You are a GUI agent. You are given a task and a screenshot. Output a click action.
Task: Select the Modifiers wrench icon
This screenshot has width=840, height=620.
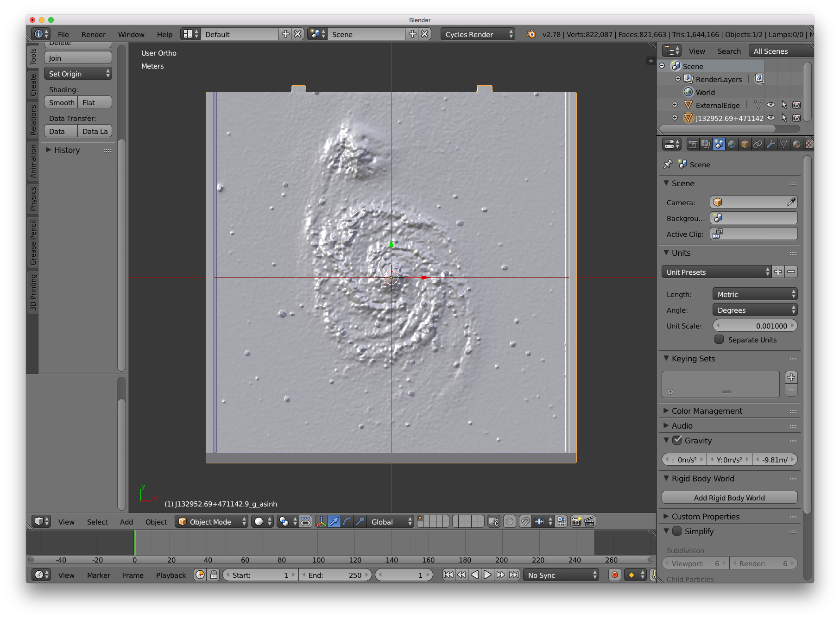(771, 144)
